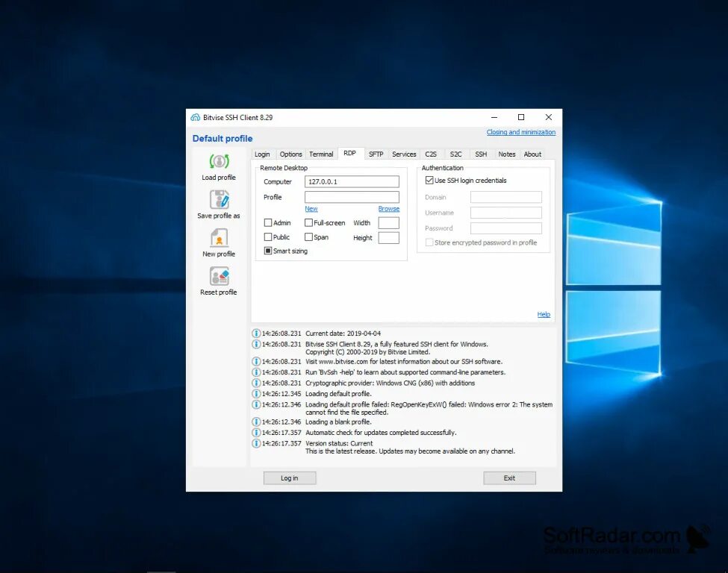The height and width of the screenshot is (573, 728).
Task: Click info icon beside Current date log entry
Action: tap(256, 333)
